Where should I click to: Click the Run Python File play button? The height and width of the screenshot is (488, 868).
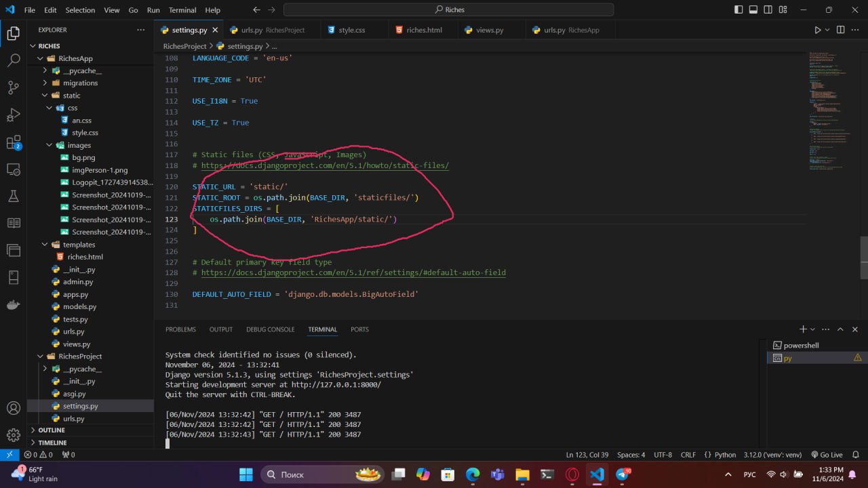click(818, 30)
